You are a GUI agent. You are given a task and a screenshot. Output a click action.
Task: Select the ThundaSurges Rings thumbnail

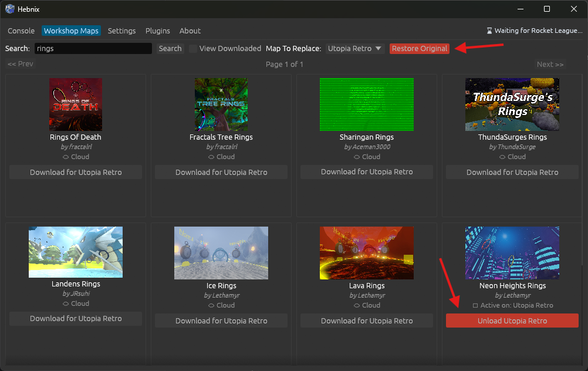tap(512, 104)
